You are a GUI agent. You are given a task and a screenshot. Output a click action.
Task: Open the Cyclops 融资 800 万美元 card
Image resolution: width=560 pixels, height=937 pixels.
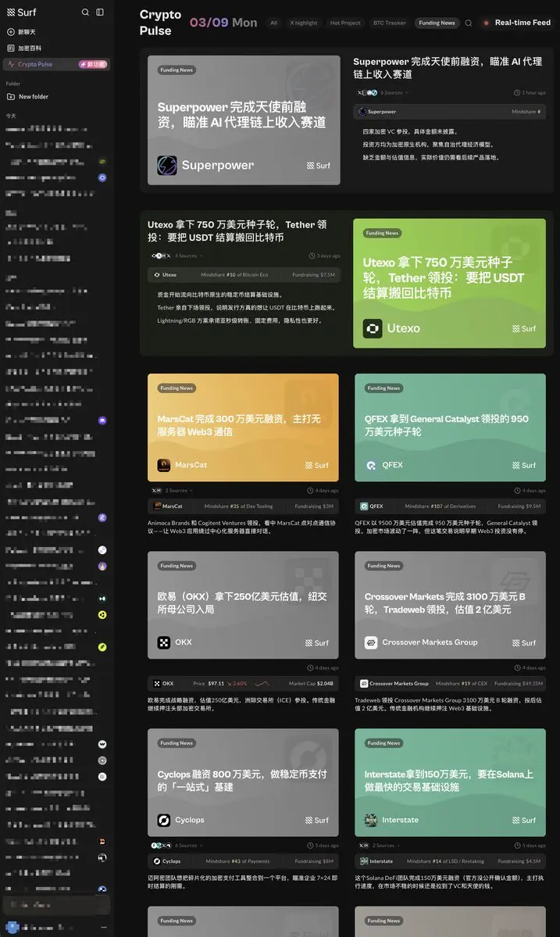click(243, 782)
